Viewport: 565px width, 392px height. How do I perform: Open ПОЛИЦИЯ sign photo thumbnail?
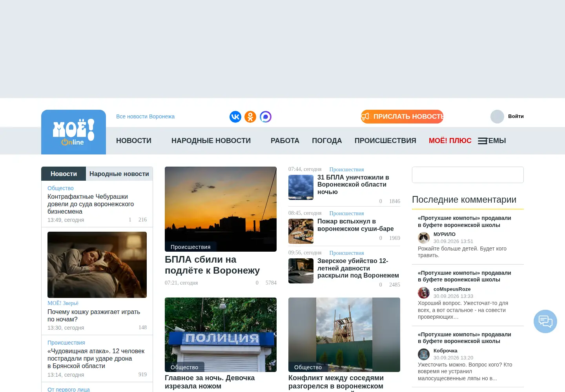pyautogui.click(x=221, y=335)
